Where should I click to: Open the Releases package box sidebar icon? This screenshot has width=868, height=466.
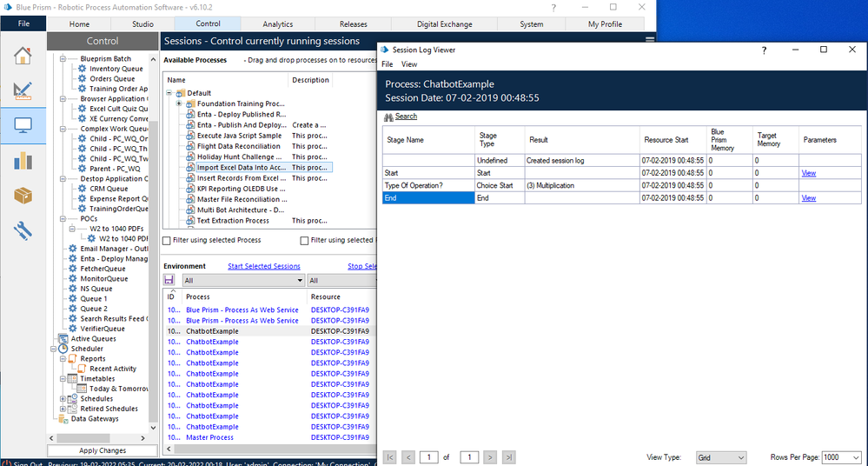(23, 196)
